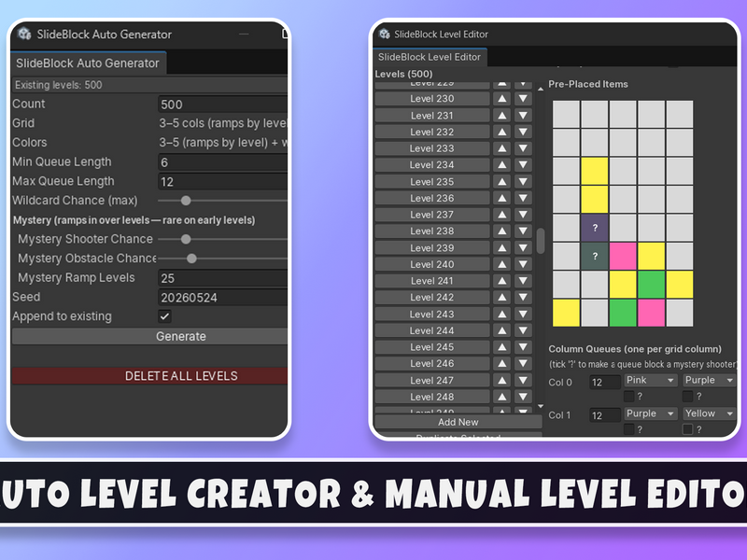Screen dimensions: 747x560
Task: Tick mystery checkbox under Col 0 Pink
Action: (628, 396)
